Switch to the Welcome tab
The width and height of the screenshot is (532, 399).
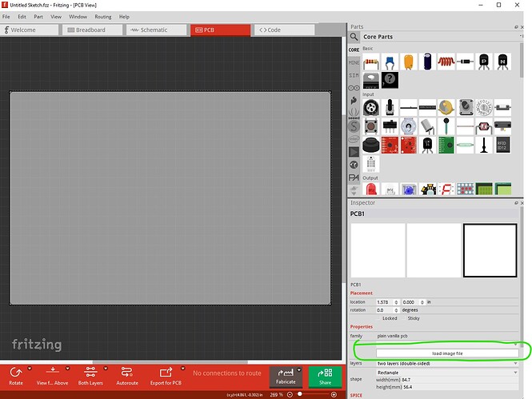click(29, 30)
